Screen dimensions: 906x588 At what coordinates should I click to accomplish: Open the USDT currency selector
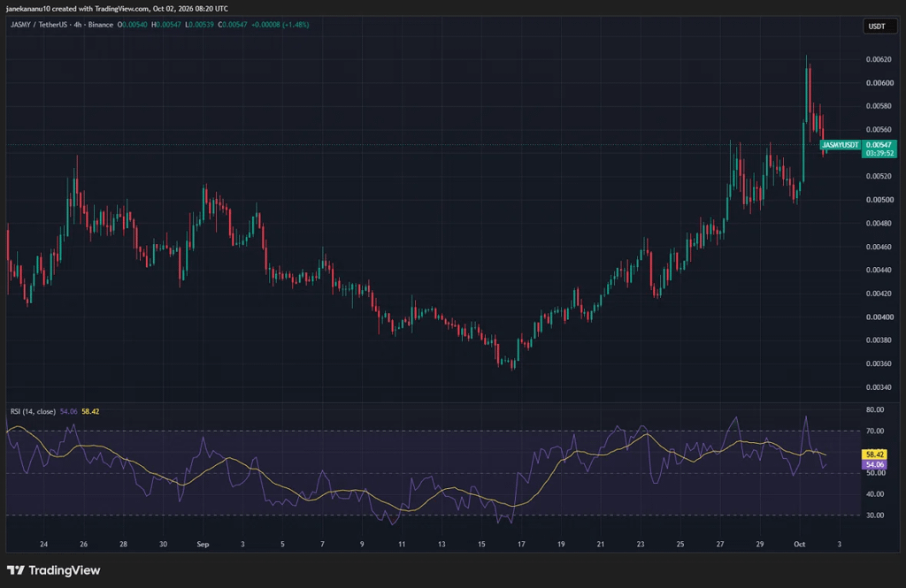(x=879, y=26)
